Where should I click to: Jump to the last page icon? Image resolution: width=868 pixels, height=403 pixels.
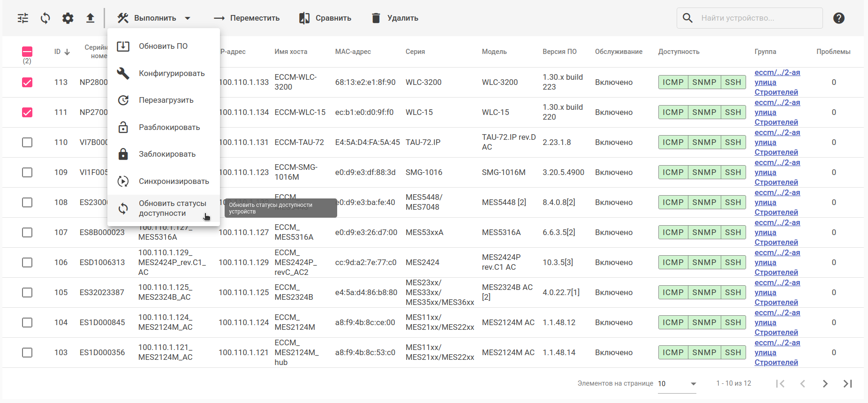click(847, 384)
